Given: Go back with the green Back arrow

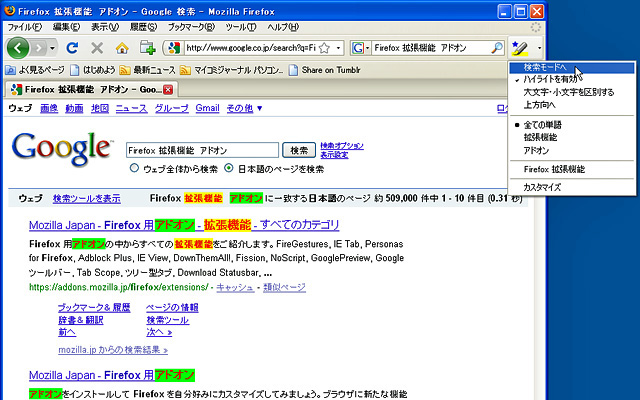Looking at the screenshot, I should tap(18, 48).
